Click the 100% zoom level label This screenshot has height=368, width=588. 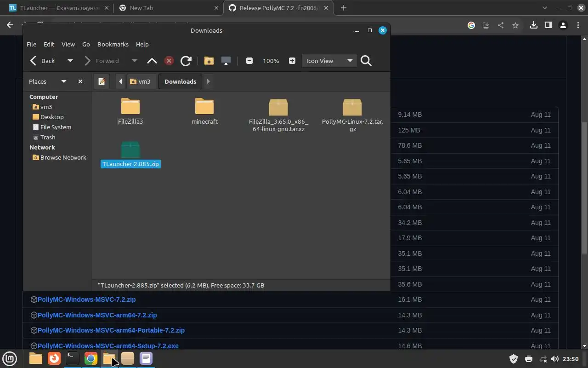tap(271, 61)
